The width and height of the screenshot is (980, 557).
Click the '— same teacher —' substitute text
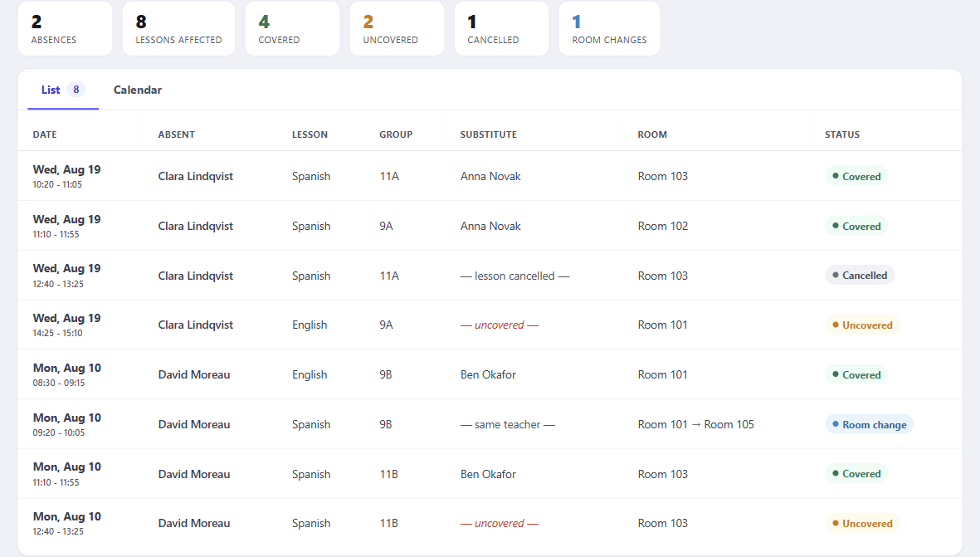[x=508, y=424]
